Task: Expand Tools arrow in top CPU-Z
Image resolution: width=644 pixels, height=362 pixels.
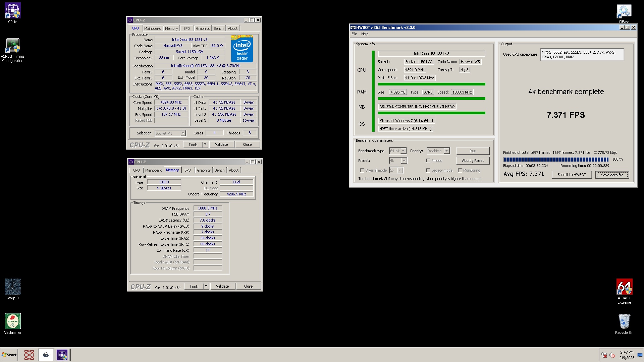Action: tap(205, 144)
